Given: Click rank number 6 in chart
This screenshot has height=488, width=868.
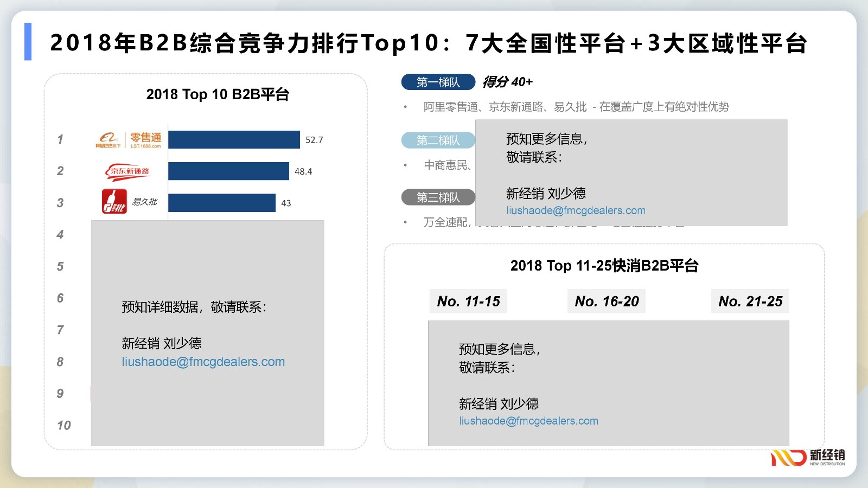Looking at the screenshot, I should pyautogui.click(x=60, y=298).
